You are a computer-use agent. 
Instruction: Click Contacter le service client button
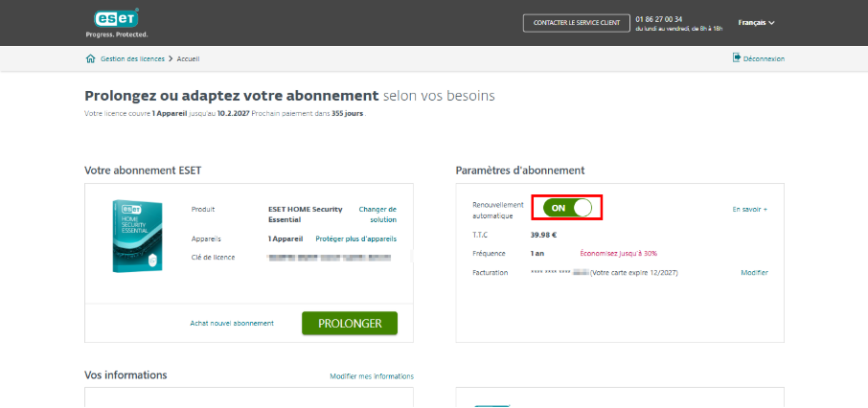click(576, 23)
